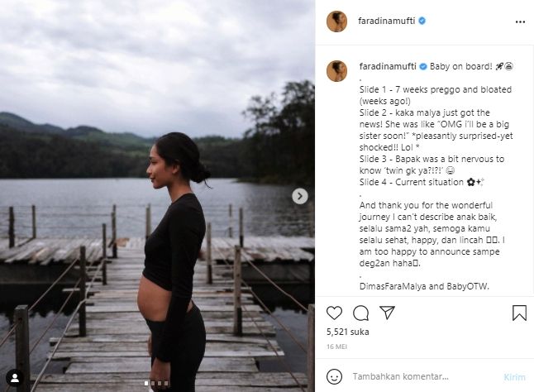Click verified badge beside caption username
This screenshot has width=534, height=392.
pos(423,65)
